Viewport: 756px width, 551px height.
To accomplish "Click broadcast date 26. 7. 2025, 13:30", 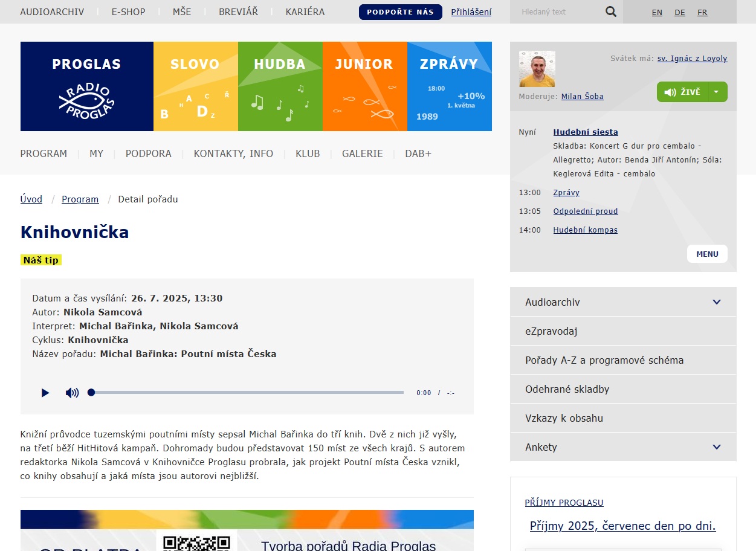I will point(177,298).
